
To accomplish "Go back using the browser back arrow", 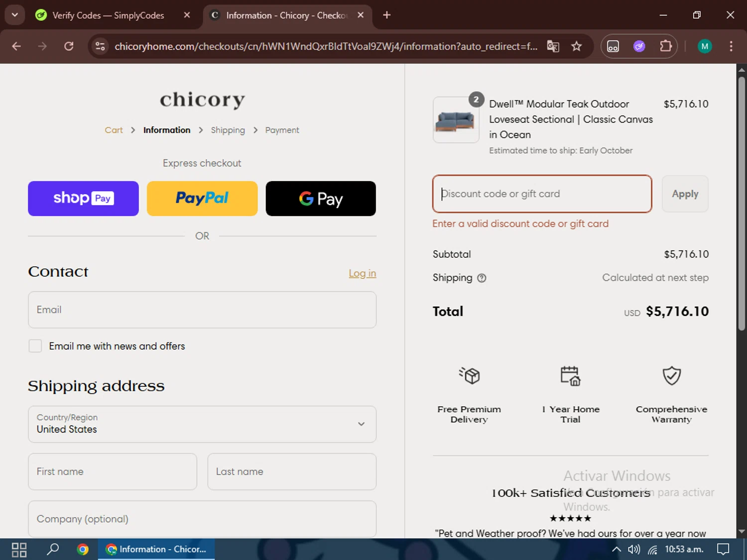I will click(16, 46).
